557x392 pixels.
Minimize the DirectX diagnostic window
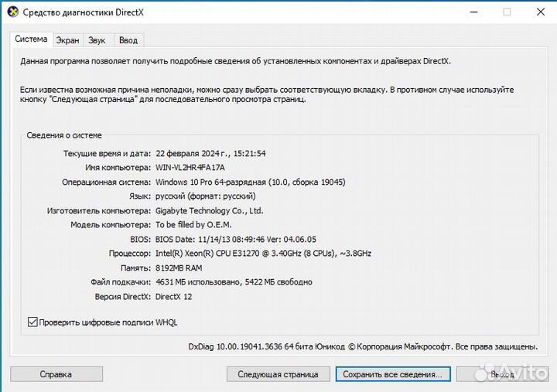[x=472, y=12]
